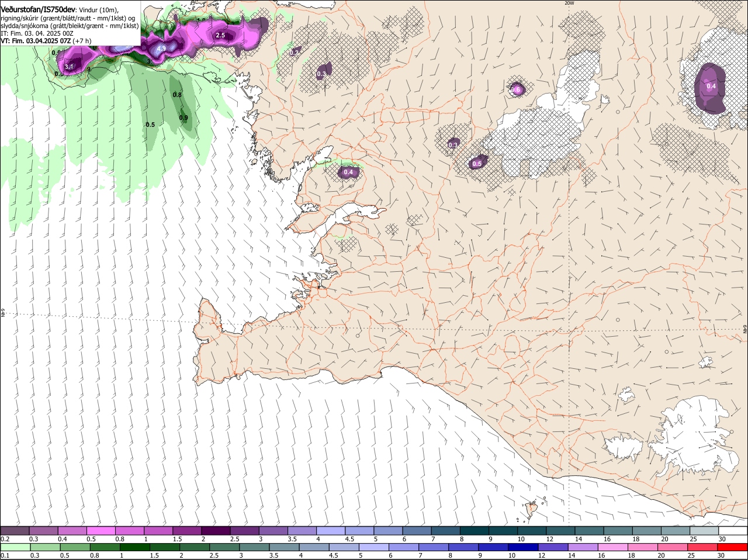Click the 0.8 rain value over the sea
Image resolution: width=748 pixels, height=560 pixels.
pos(177,95)
